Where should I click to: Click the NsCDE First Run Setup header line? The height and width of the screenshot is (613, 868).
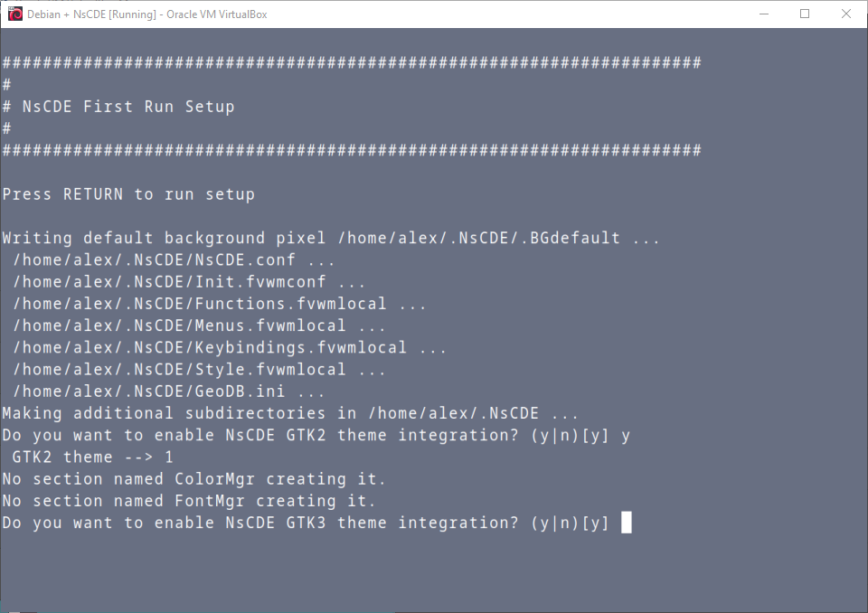point(118,106)
